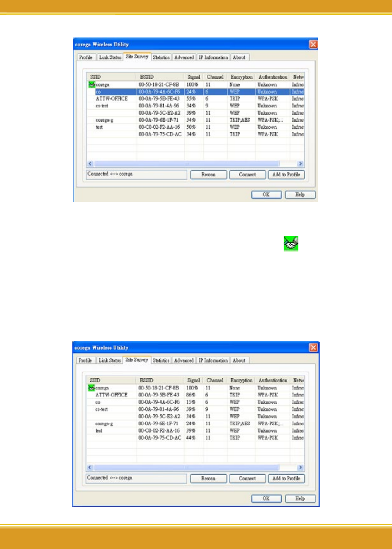
Task: Sort by SSID column in the top dialog
Action: click(112, 77)
